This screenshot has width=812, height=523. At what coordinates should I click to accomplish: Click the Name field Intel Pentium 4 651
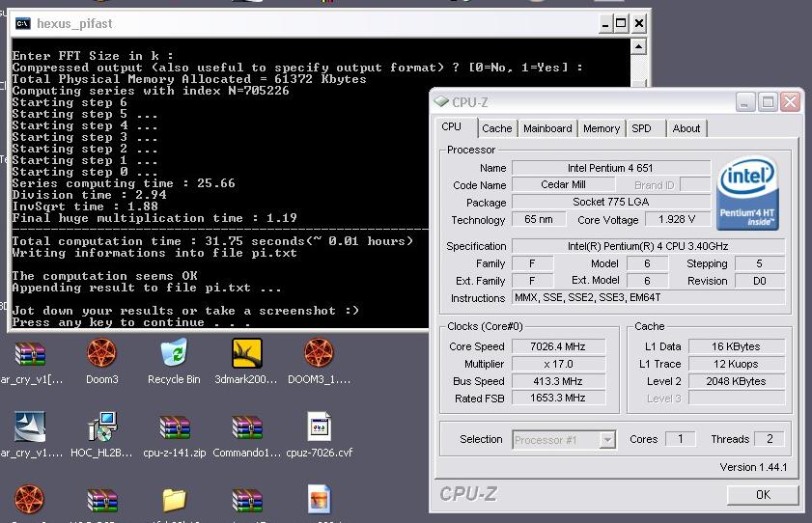point(611,168)
